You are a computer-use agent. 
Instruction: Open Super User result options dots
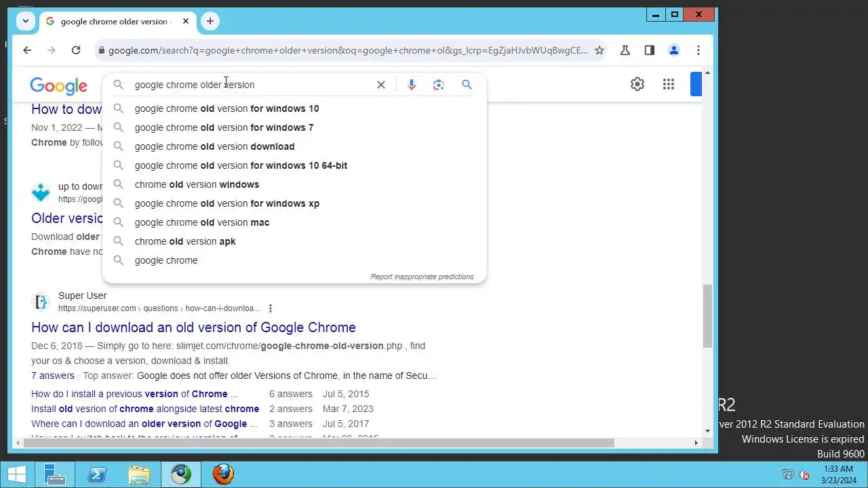pyautogui.click(x=271, y=308)
